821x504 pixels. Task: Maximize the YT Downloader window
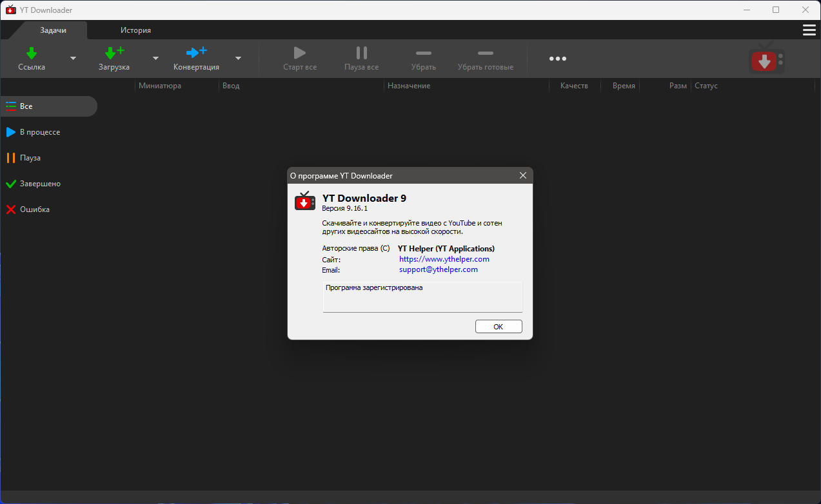776,10
